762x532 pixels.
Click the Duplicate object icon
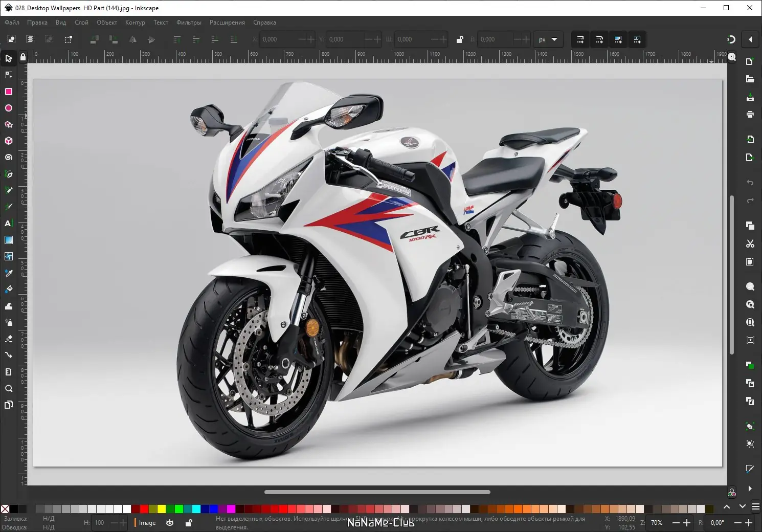[750, 365]
